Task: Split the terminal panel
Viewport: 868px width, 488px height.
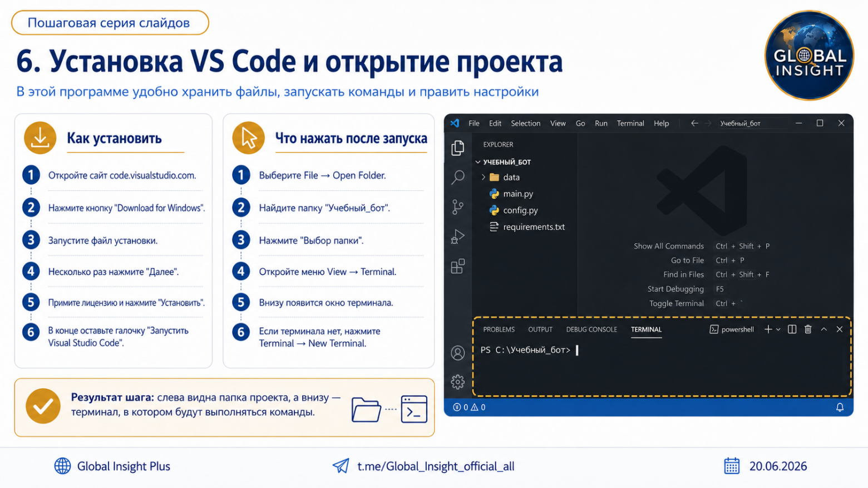Action: [792, 329]
